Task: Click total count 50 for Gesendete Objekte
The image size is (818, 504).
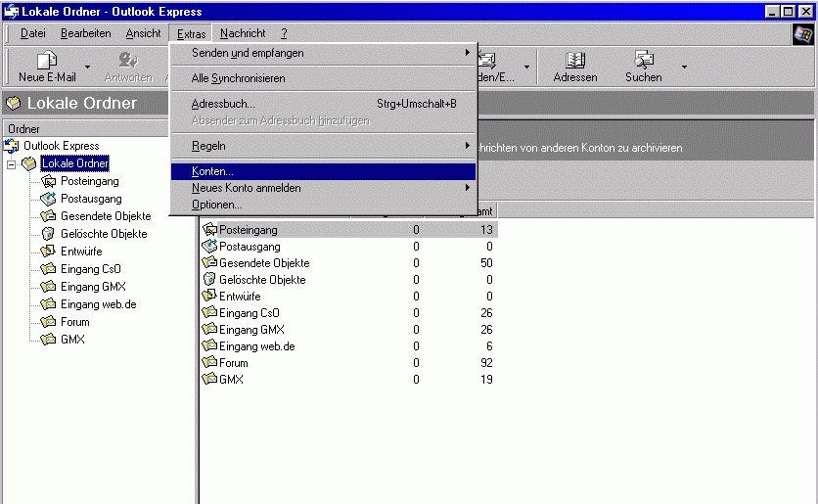Action: (x=486, y=263)
